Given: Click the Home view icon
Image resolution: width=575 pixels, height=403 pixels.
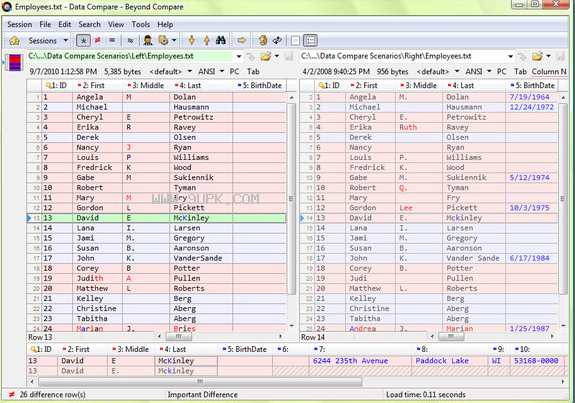Looking at the screenshot, I should [14, 41].
